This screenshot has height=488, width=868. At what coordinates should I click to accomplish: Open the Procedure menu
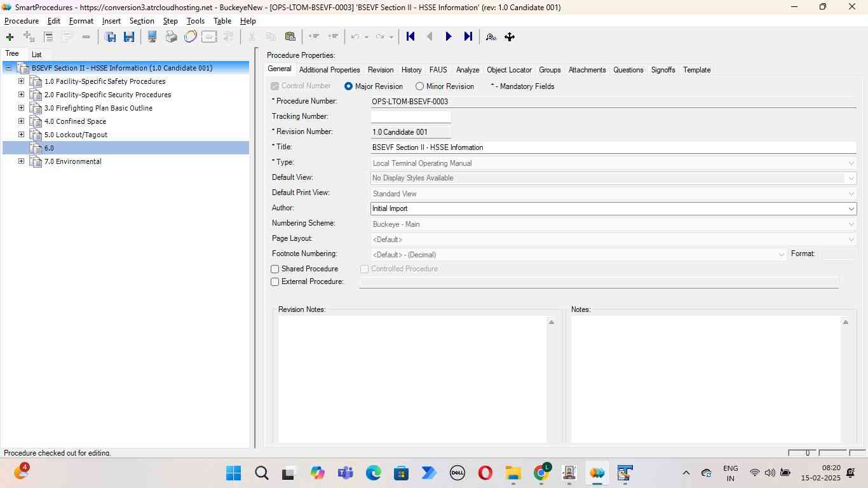tap(22, 21)
